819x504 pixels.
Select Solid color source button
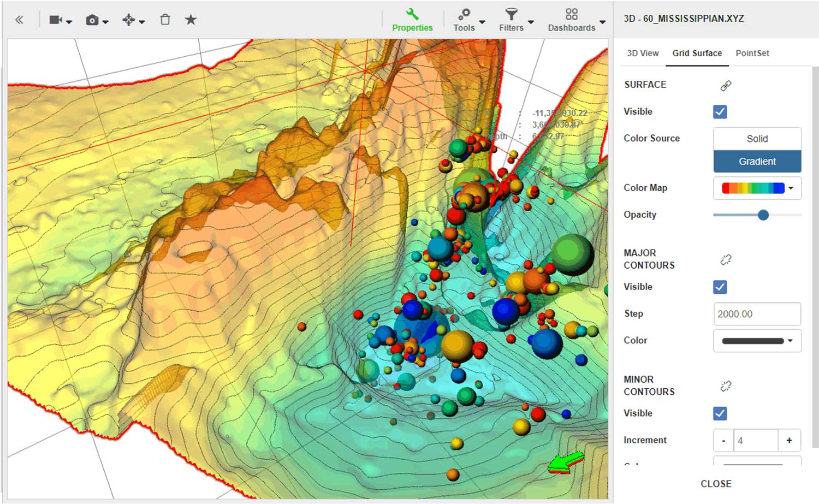pyautogui.click(x=757, y=139)
